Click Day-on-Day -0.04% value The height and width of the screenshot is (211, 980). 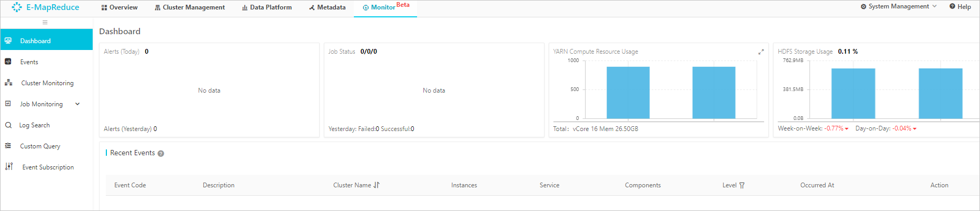[902, 128]
